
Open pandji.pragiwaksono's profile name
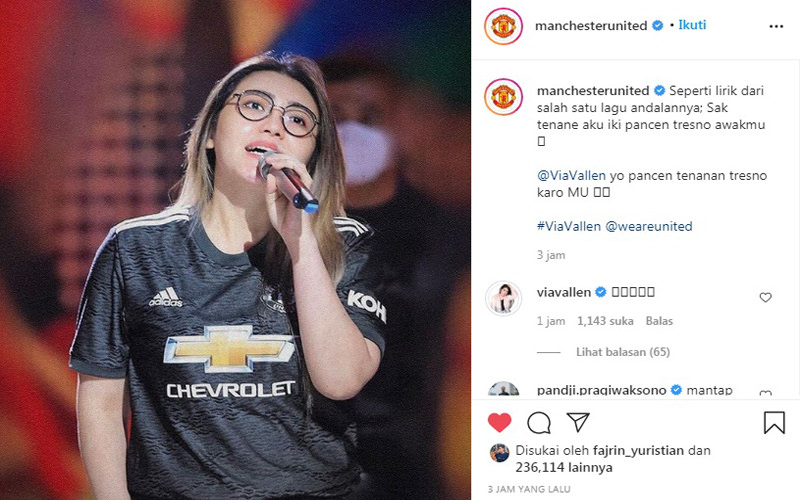[x=601, y=390]
